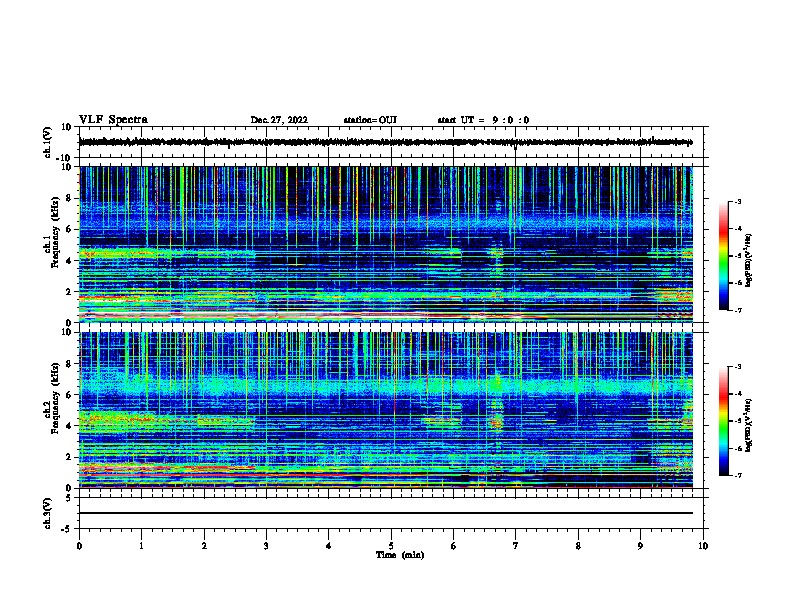Viewport: 792px width, 612px height.
Task: Click time axis tick label 6
Action: 454,546
